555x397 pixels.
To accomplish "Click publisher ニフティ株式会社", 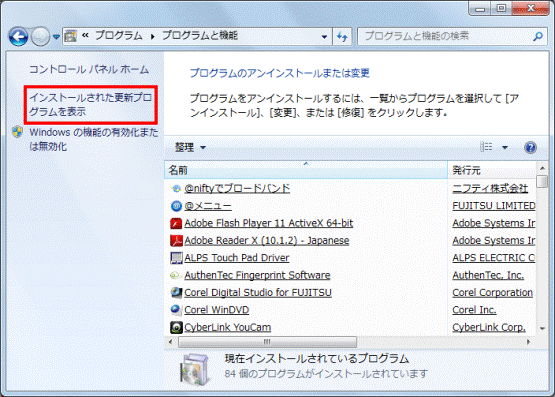I will pos(490,188).
